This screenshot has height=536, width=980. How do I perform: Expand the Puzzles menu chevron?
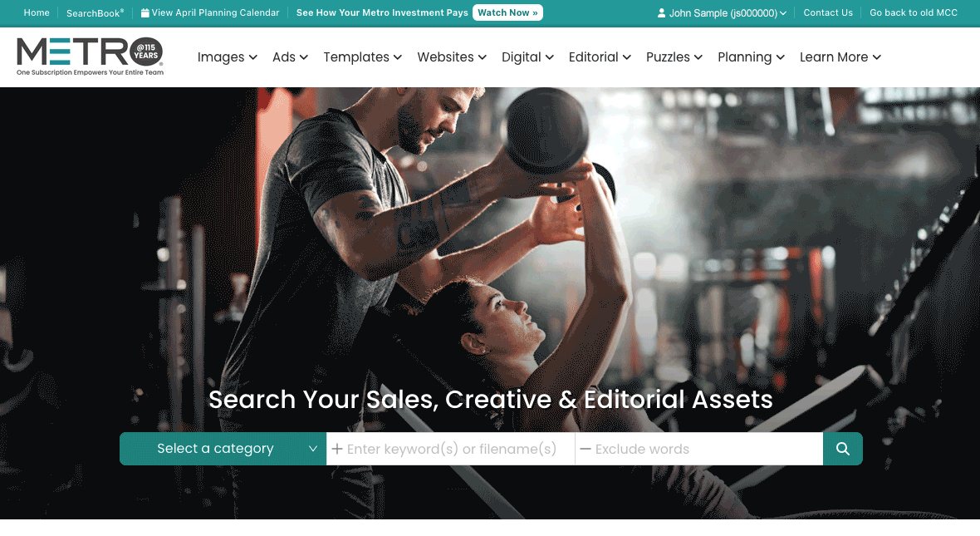tap(698, 57)
